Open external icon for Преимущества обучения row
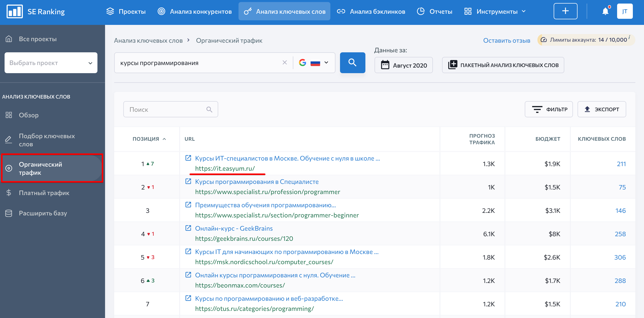Viewport: 644px width, 318px height. coord(188,205)
